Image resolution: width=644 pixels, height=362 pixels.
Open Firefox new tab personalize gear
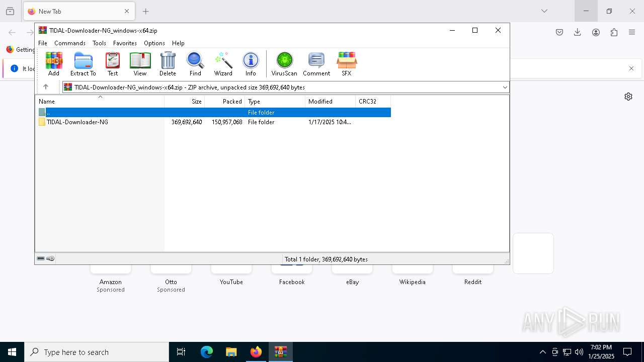[628, 97]
